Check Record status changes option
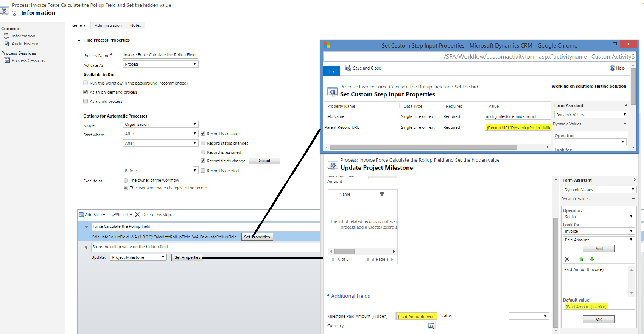Viewport: 644px width, 334px height. [x=203, y=143]
